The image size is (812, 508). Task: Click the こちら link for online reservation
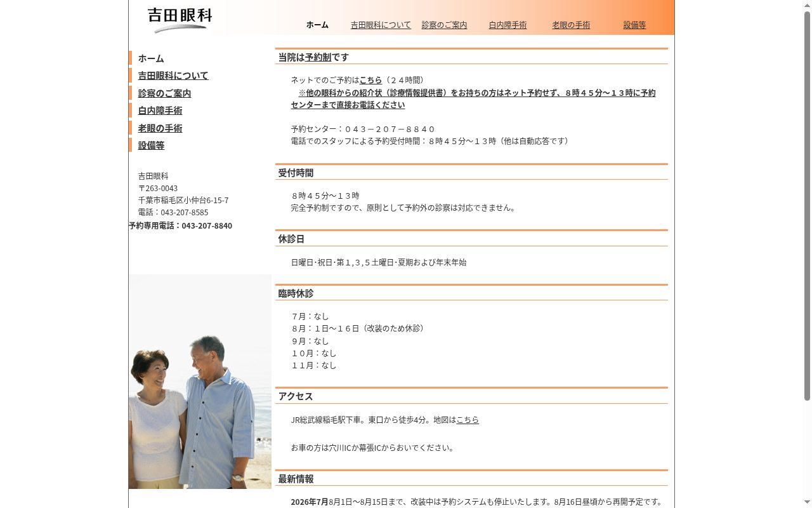370,80
